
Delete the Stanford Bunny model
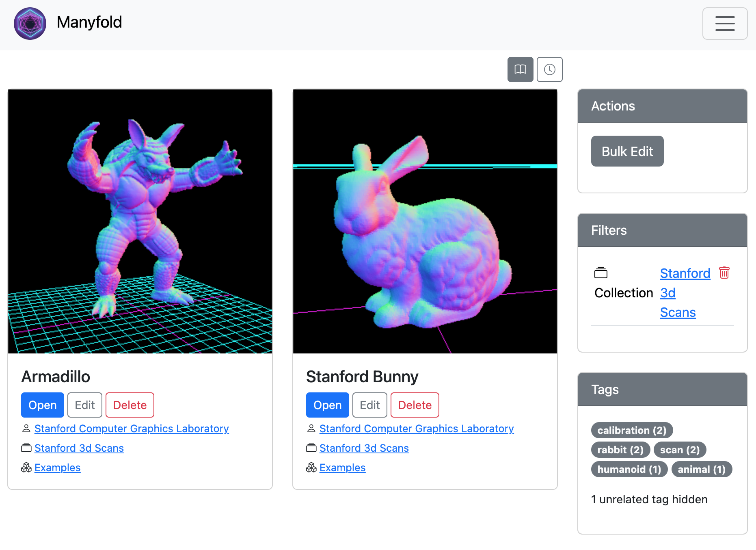click(x=415, y=405)
